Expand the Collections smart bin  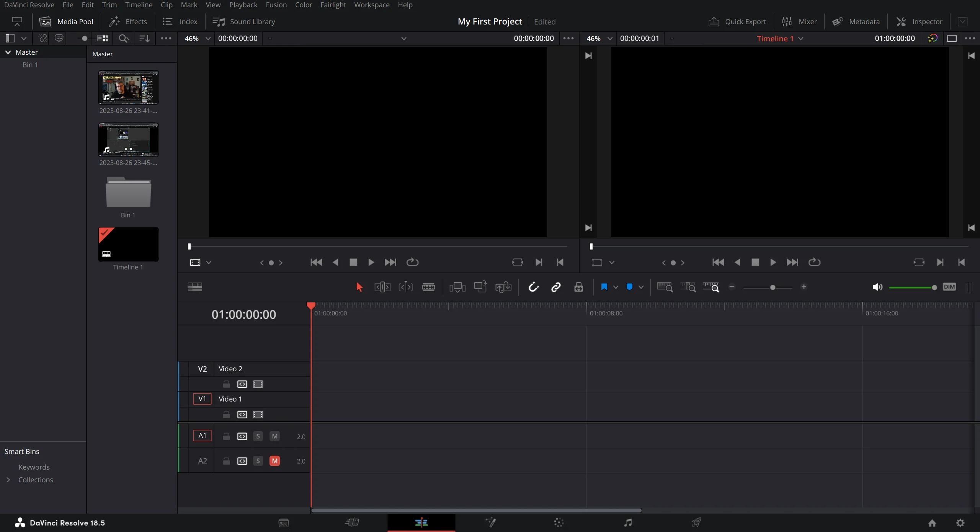[8, 480]
